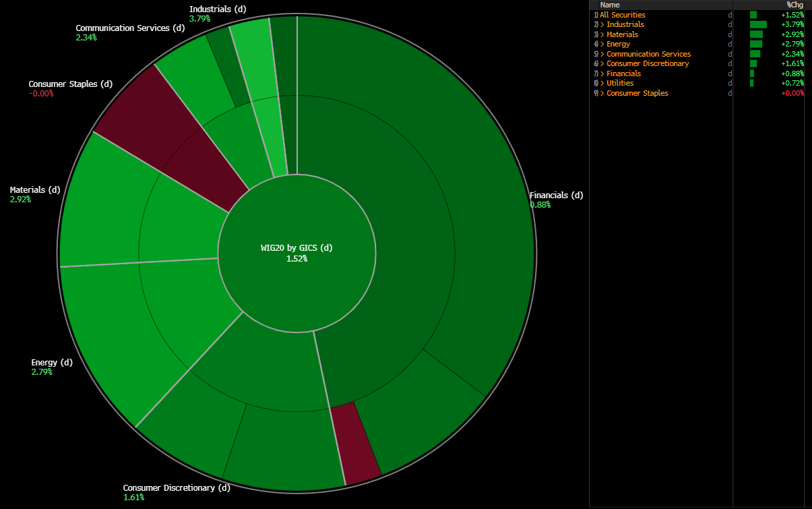Click the +2.34% value in the table
812x509 pixels.
pos(792,54)
